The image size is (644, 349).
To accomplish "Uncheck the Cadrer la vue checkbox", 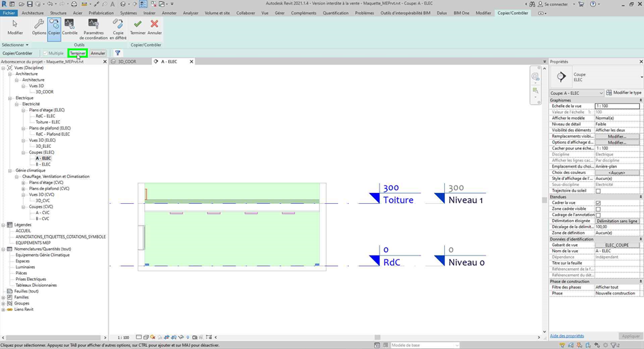I will coord(598,203).
